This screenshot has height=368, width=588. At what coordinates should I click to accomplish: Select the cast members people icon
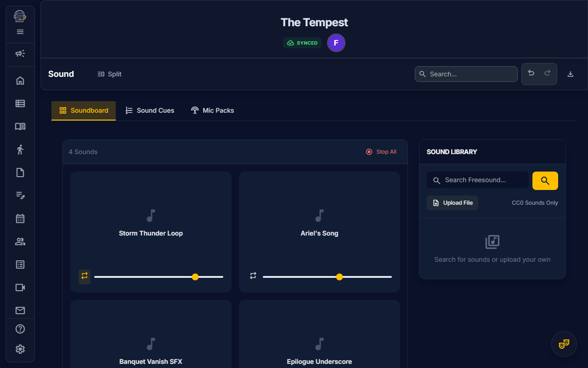(20, 241)
